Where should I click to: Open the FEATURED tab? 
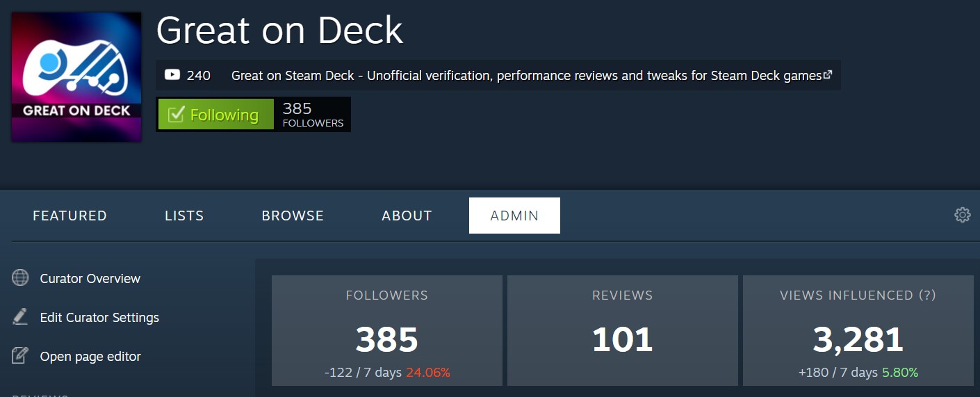click(x=70, y=216)
